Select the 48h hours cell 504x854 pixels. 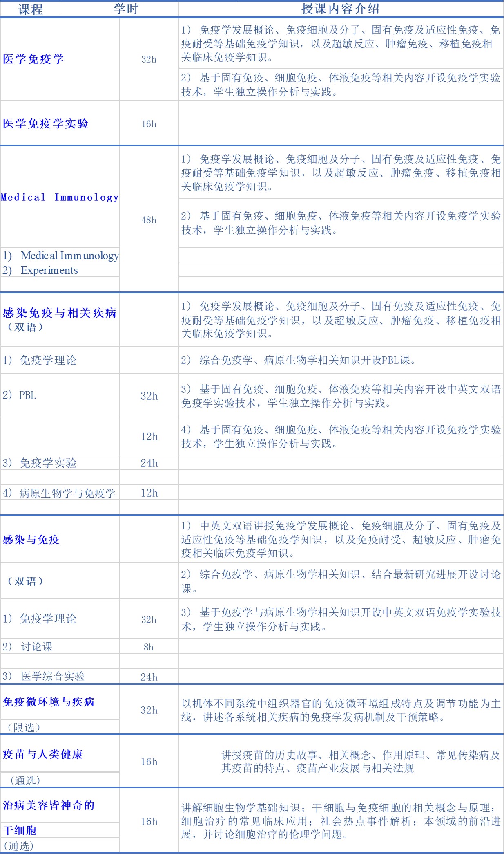(149, 220)
